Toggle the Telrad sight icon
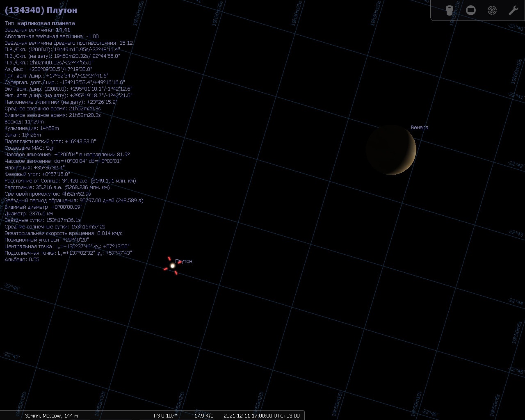Image resolution: width=525 pixels, height=420 pixels. click(x=492, y=10)
